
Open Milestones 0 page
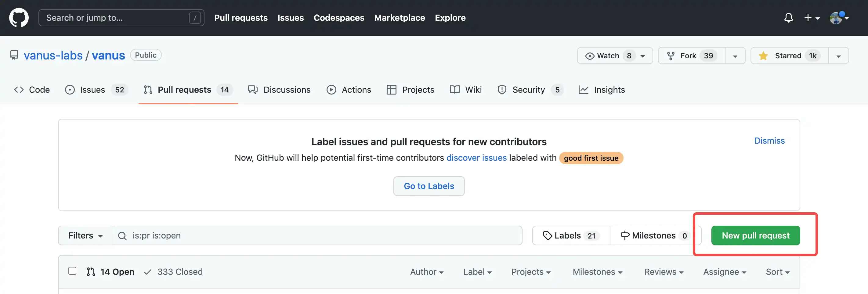[655, 236]
